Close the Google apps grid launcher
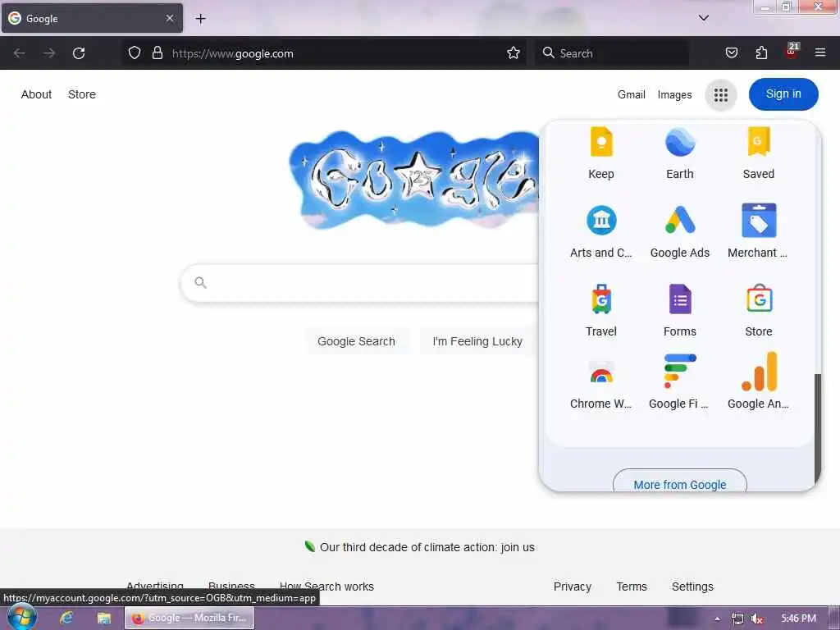840x630 pixels. (x=720, y=95)
